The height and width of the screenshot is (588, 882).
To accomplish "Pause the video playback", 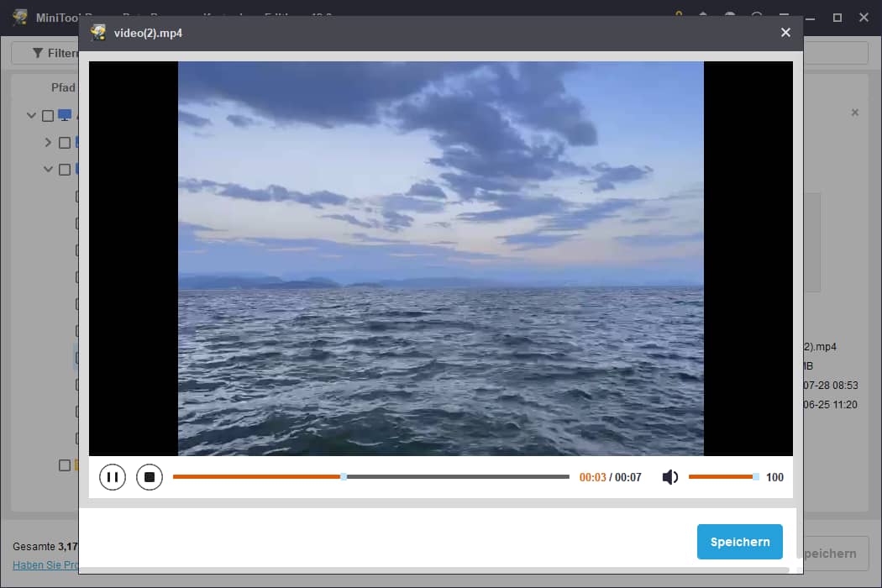I will (112, 477).
